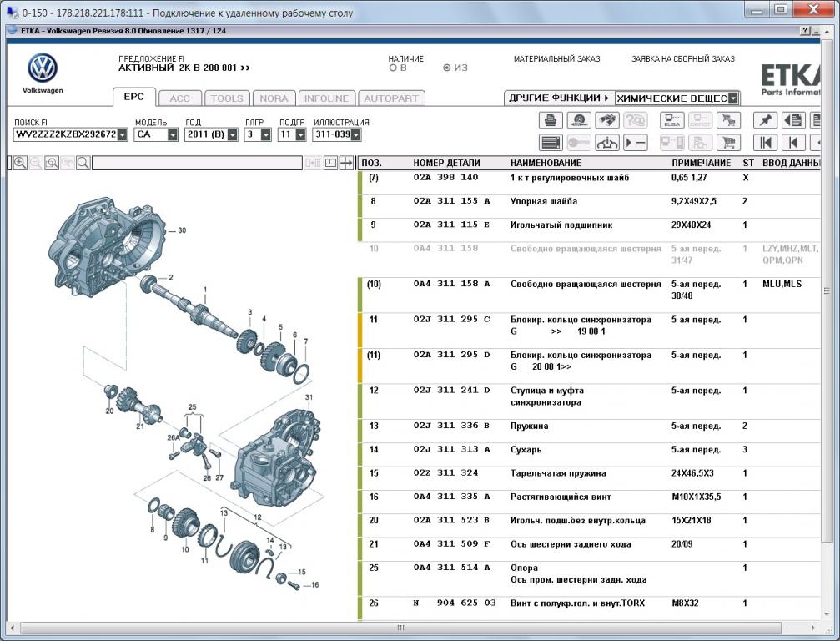The image size is (840, 641).
Task: Click the illustration search text field
Action: 197,163
